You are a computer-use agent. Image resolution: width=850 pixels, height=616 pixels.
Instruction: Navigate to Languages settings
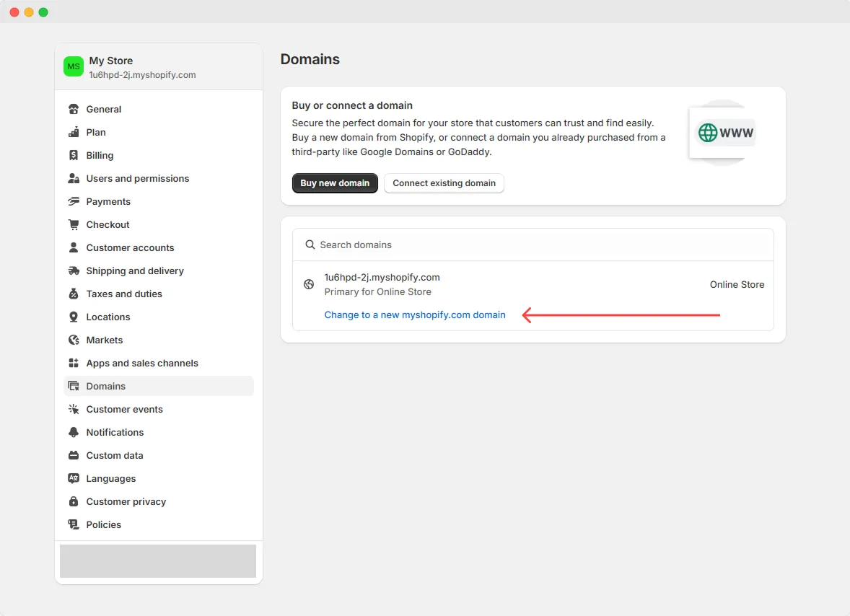pyautogui.click(x=111, y=479)
